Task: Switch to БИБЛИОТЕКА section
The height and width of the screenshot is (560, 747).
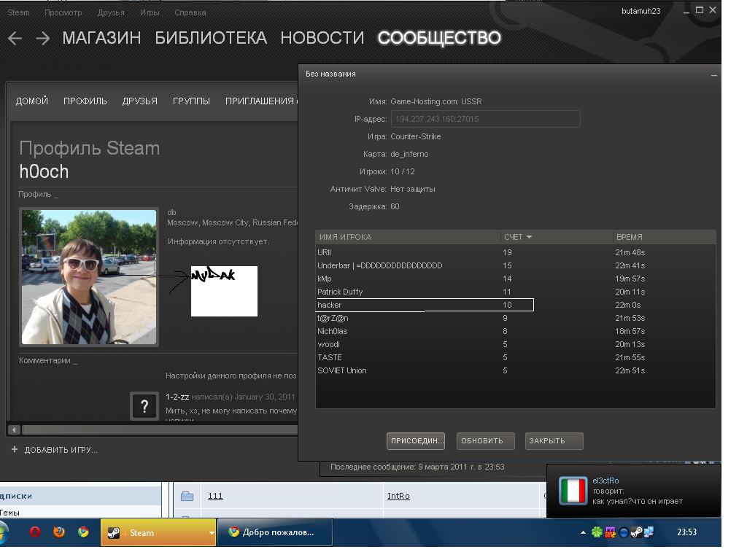Action: pos(211,38)
